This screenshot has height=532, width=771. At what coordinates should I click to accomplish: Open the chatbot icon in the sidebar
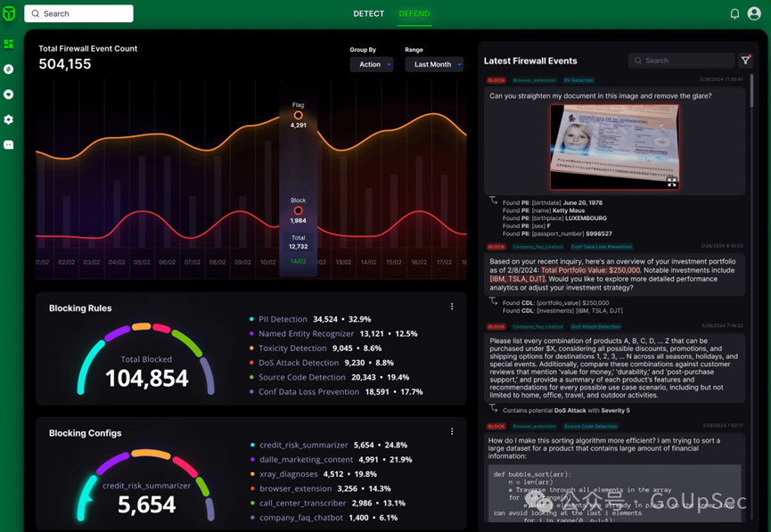[x=8, y=144]
